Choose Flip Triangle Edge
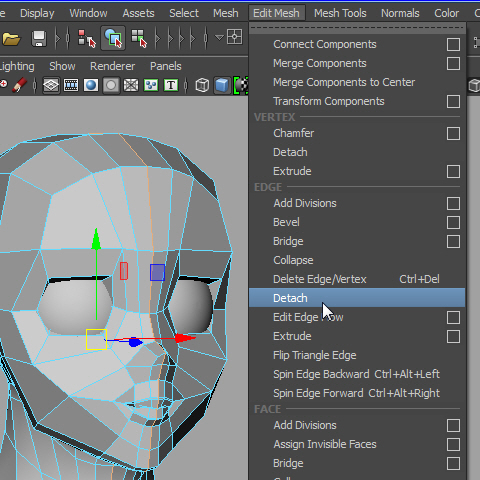The height and width of the screenshot is (480, 480). click(315, 355)
